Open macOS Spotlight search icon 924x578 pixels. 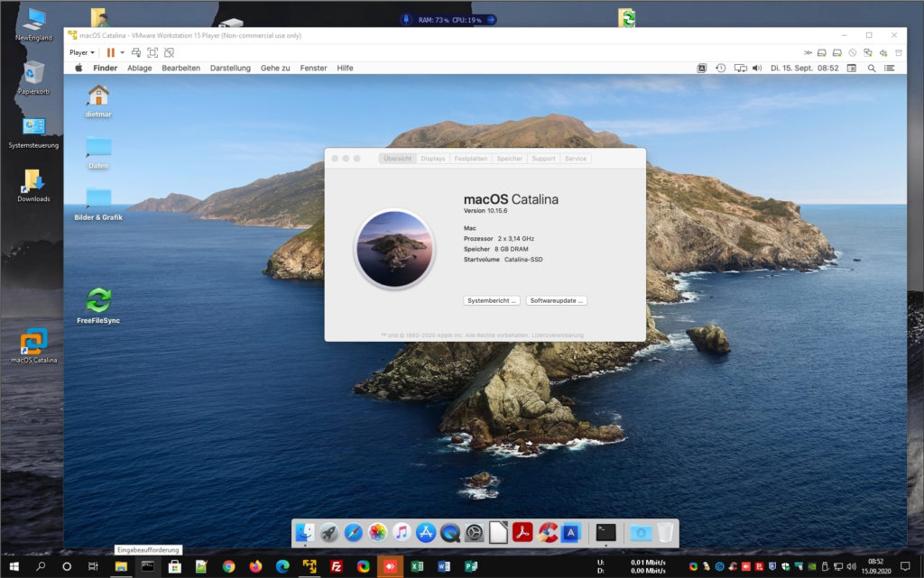pos(872,69)
